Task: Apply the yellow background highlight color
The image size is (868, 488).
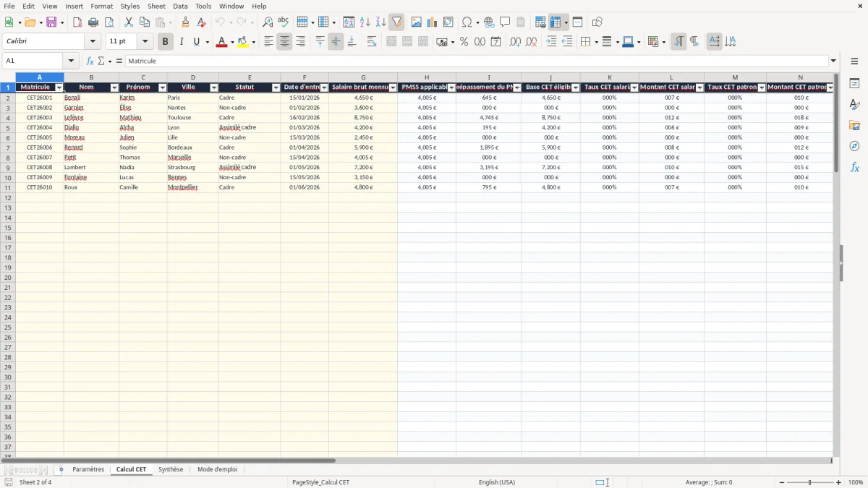Action: coord(242,42)
